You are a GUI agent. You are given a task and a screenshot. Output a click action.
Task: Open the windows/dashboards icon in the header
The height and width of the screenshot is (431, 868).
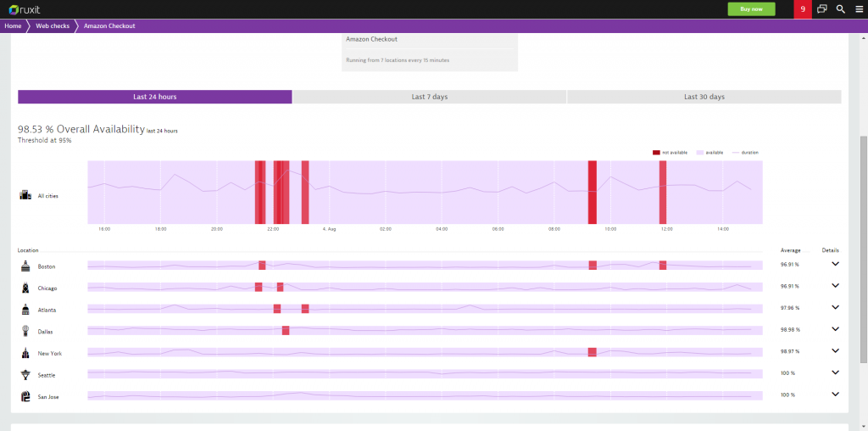click(822, 9)
